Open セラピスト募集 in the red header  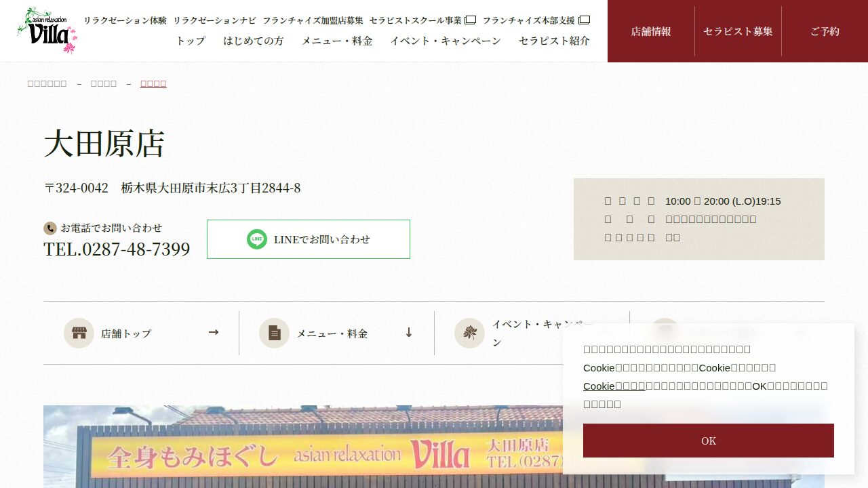click(x=738, y=31)
